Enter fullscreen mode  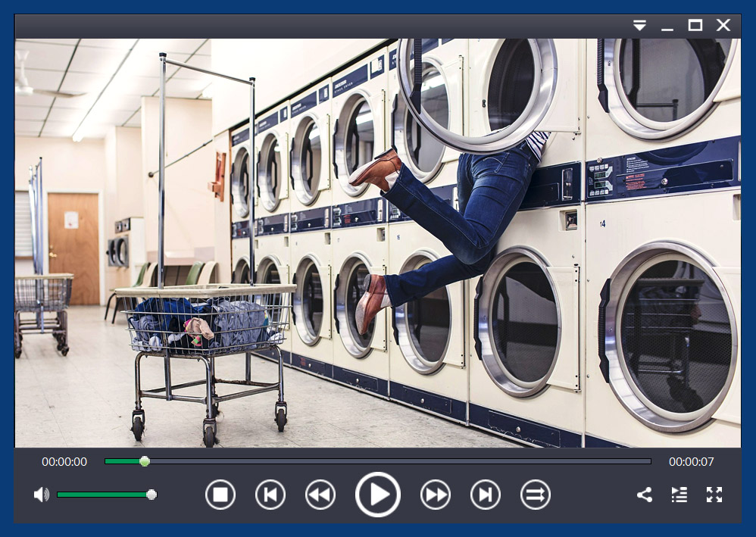(714, 495)
